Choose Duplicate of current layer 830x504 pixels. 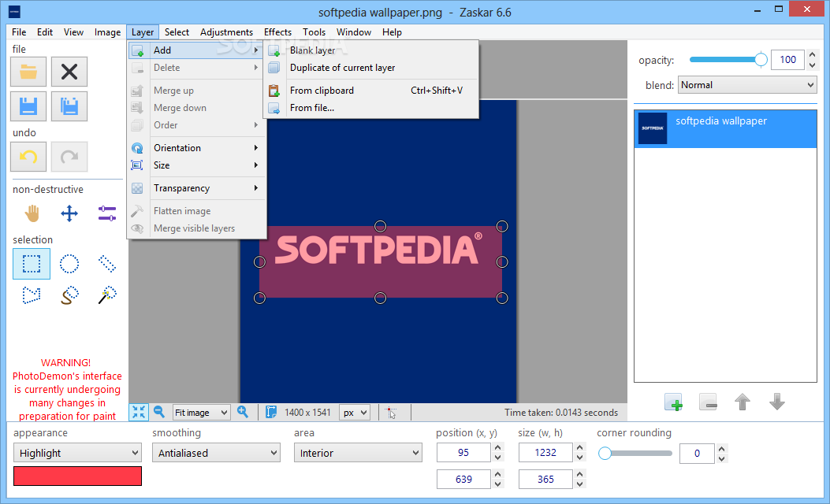371,68
